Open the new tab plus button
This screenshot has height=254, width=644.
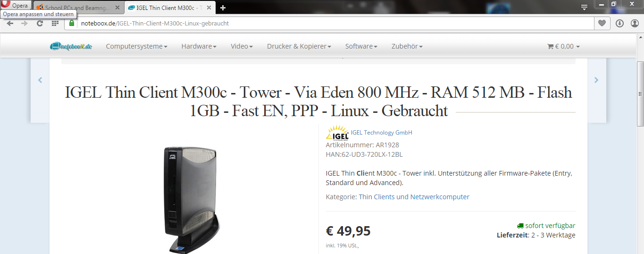[x=223, y=8]
